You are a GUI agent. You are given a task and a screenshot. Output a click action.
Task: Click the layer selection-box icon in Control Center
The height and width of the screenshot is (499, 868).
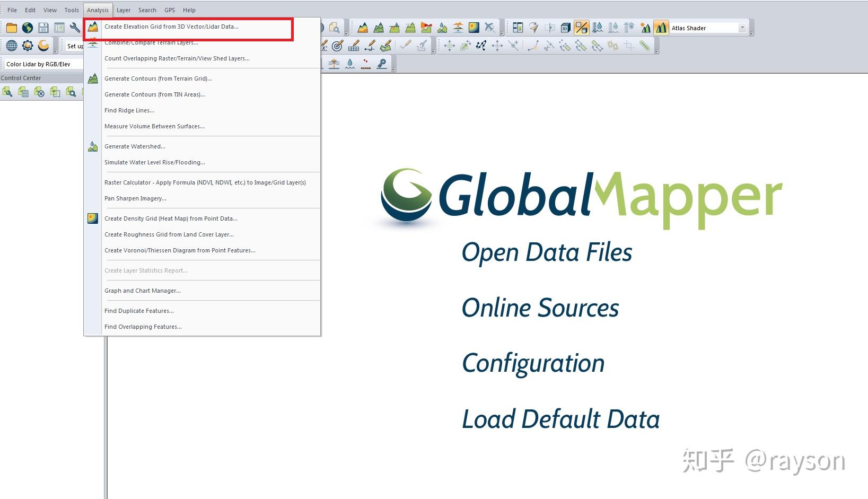(x=55, y=92)
